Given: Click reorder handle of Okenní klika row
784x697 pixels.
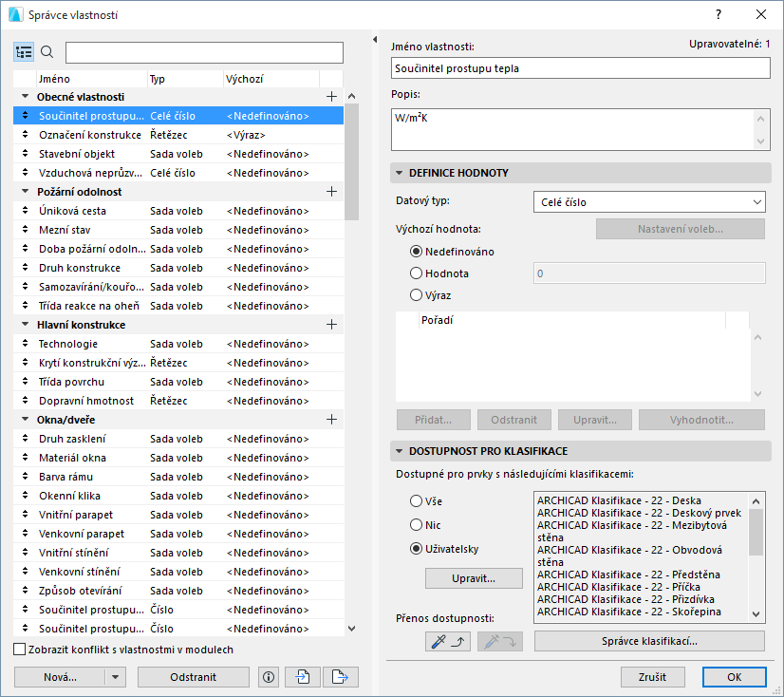Looking at the screenshot, I should coord(25,496).
